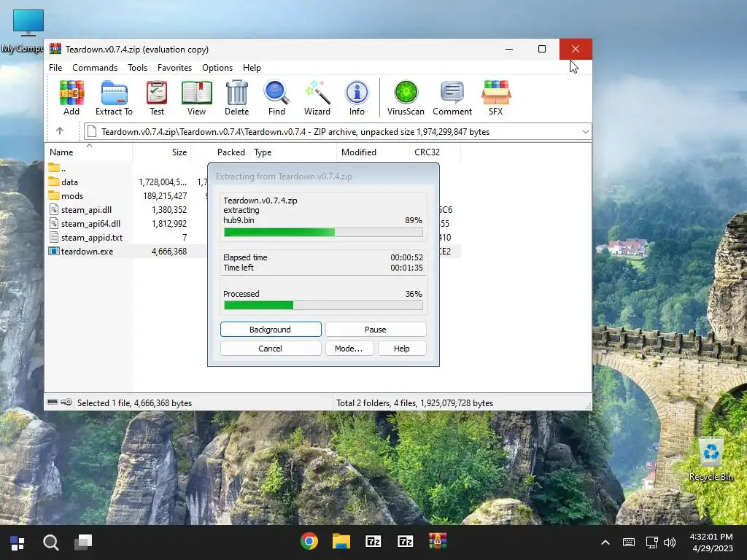Click the Mode... button
This screenshot has width=747, height=560.
coord(349,349)
